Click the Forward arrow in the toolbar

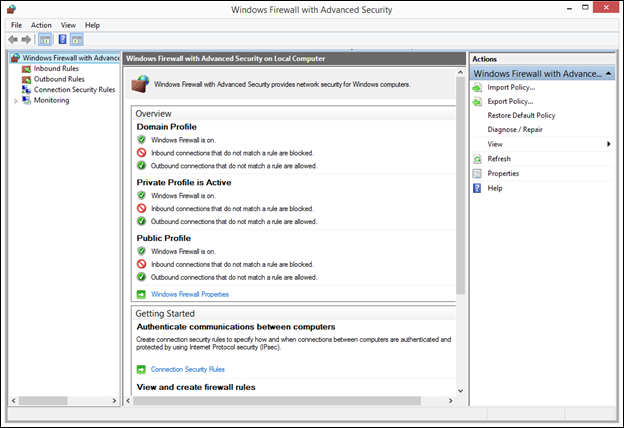tap(26, 39)
